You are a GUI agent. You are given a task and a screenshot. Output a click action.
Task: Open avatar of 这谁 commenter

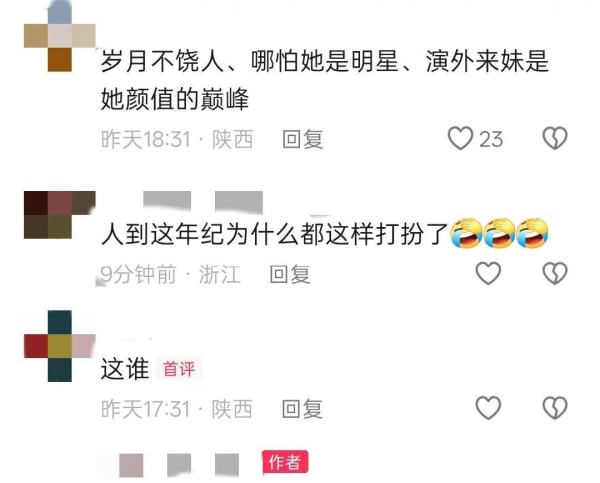(60, 346)
